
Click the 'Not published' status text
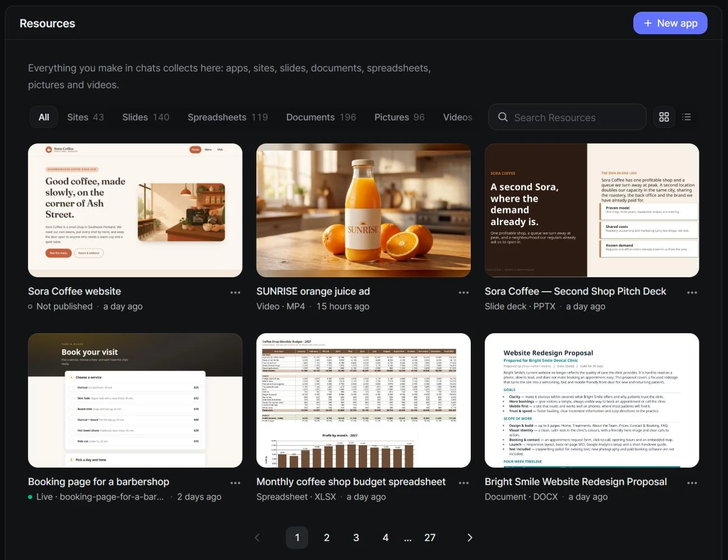coord(64,306)
